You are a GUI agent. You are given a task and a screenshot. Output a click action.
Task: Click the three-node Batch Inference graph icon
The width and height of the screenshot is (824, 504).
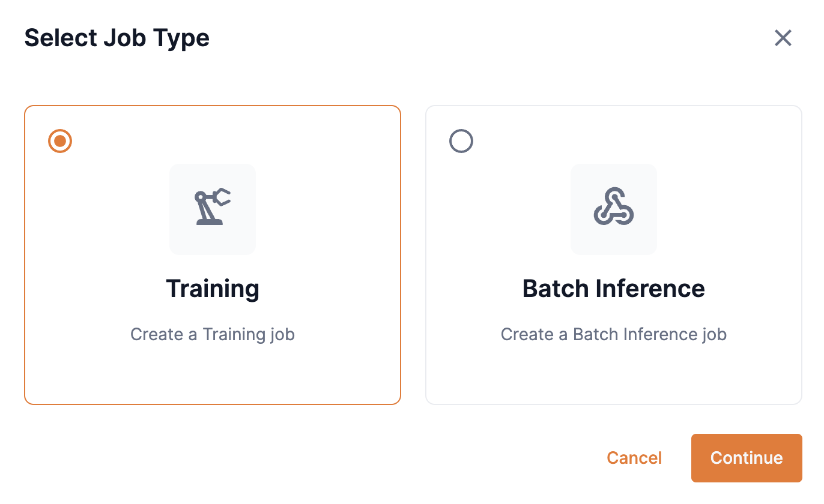[x=614, y=209]
